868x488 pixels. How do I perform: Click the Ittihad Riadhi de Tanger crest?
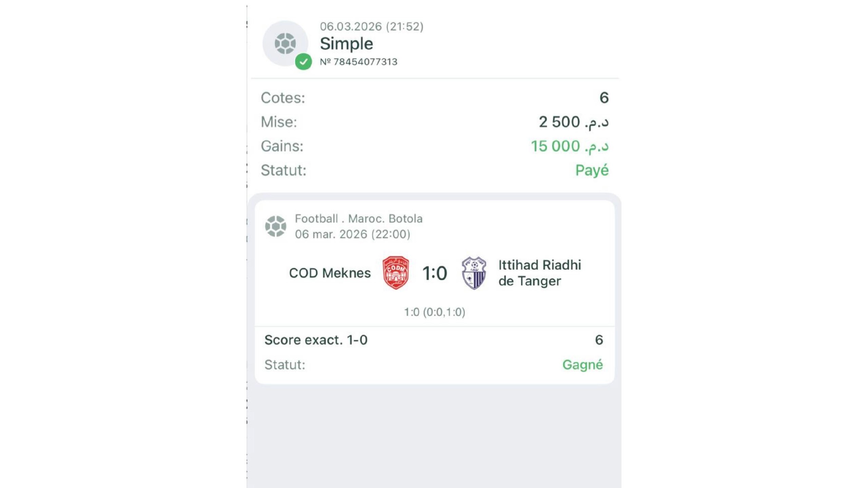(x=474, y=273)
